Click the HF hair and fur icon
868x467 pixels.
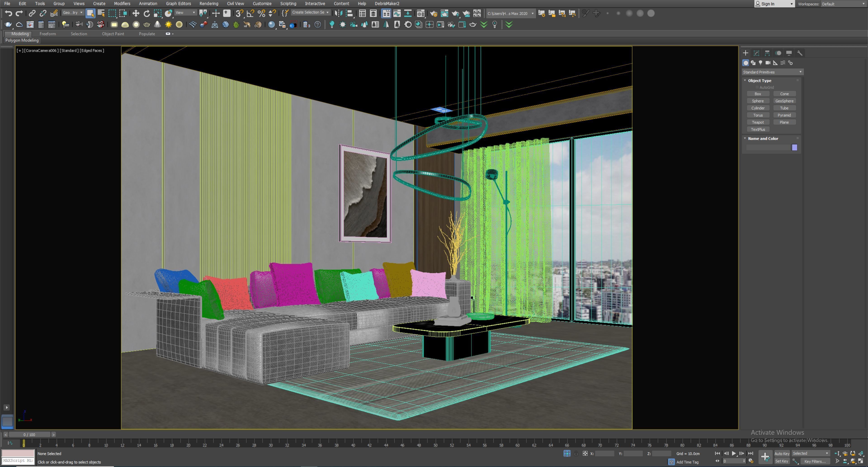(247, 24)
